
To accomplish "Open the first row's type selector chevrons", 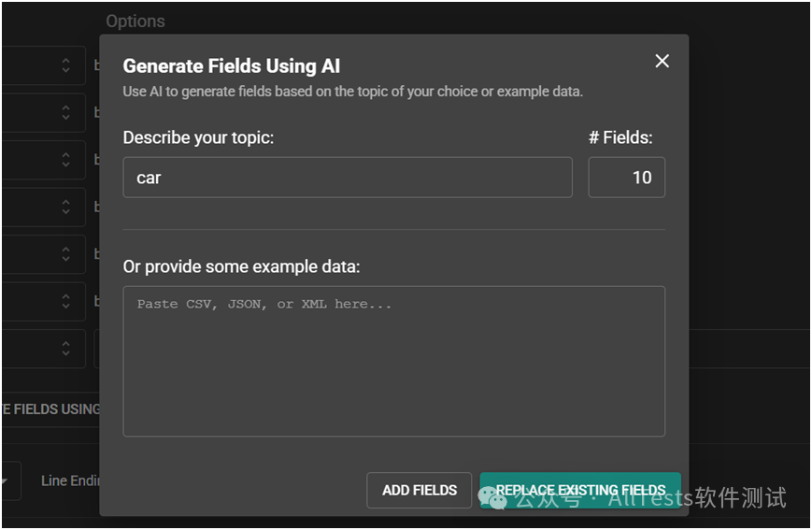I will tap(65, 65).
